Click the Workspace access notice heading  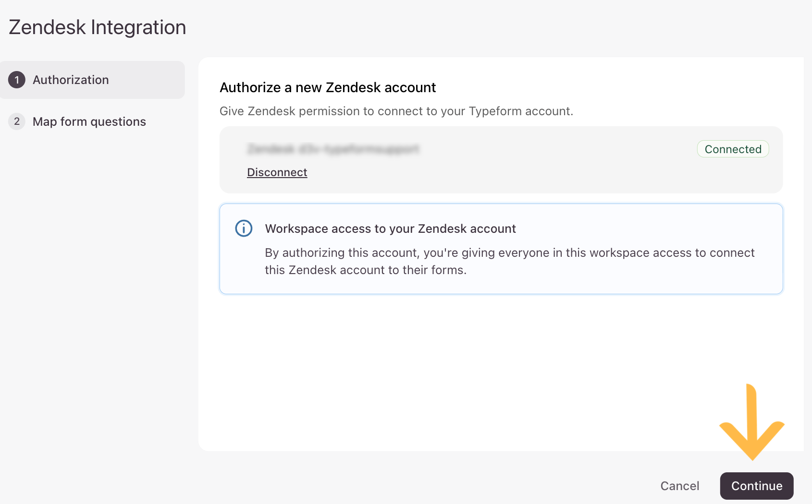tap(390, 228)
